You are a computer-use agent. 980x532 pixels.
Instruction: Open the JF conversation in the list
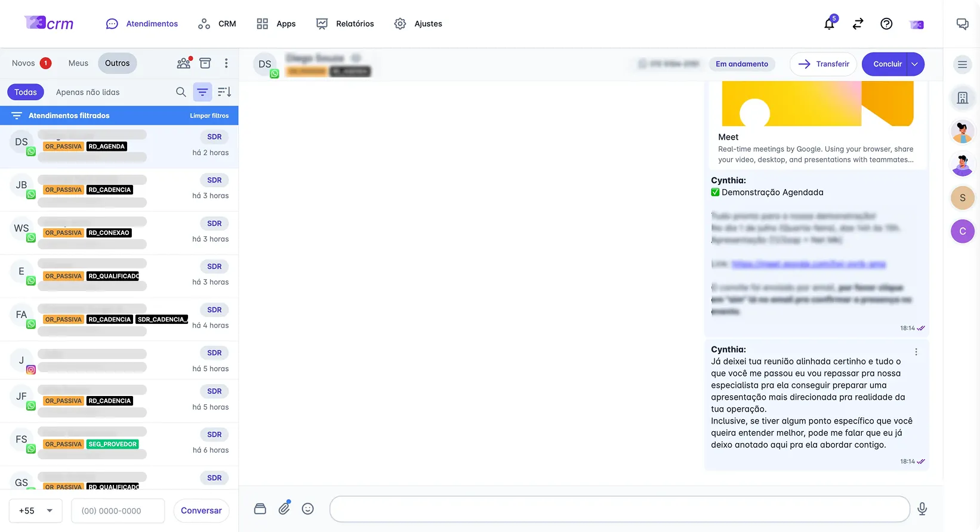tap(119, 401)
